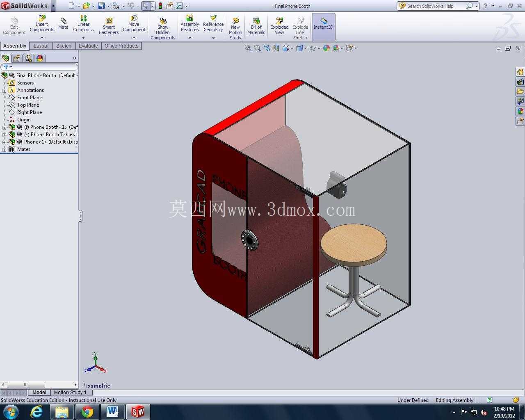Click the Apply Scene icon
The image size is (525, 420).
coord(336,48)
